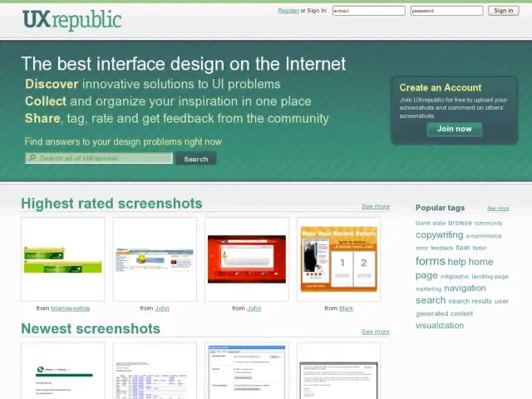
Task: Click the Join now button
Action: pos(455,129)
